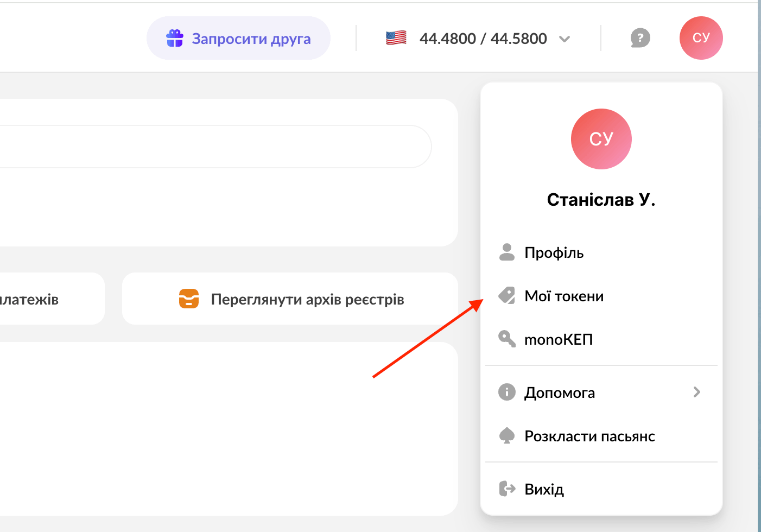Click the СУ avatar in the header
Image resolution: width=761 pixels, height=532 pixels.
(701, 38)
